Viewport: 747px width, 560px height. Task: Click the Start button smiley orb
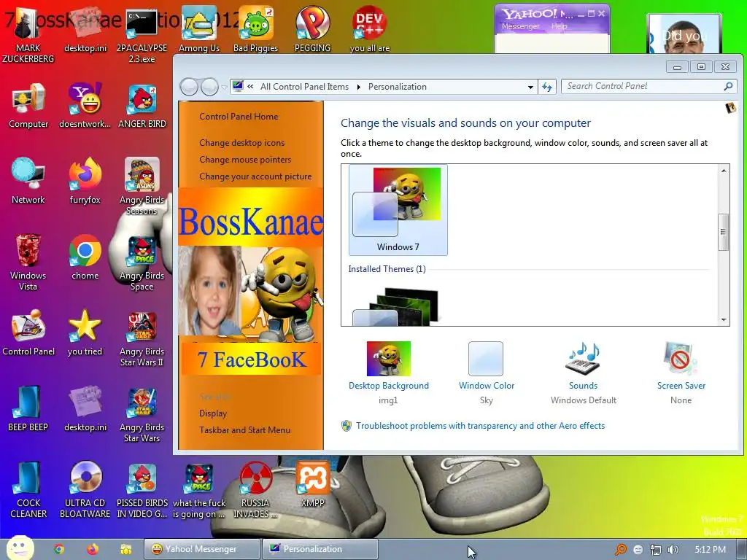tap(19, 548)
